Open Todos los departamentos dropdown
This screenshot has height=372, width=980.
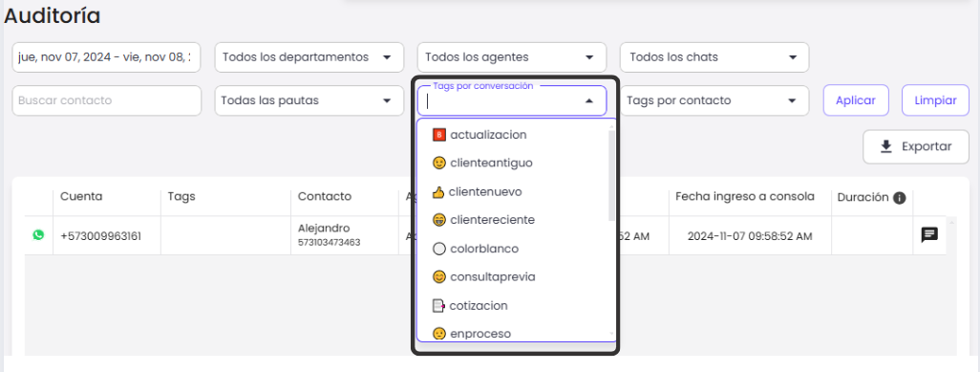tap(309, 57)
